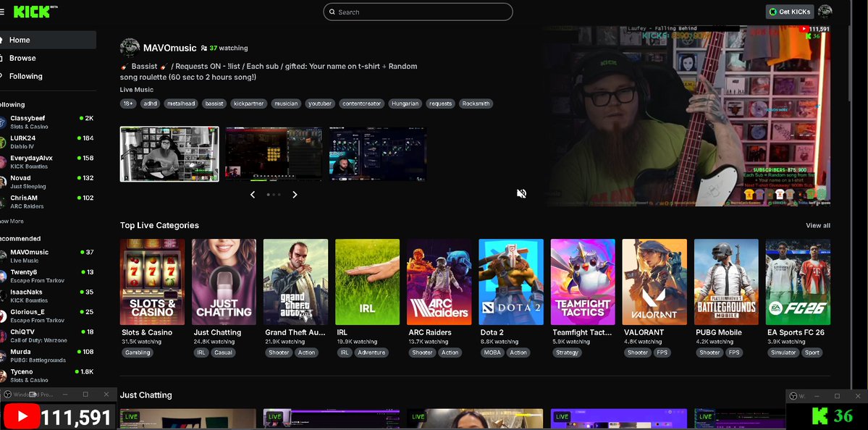Image resolution: width=868 pixels, height=430 pixels.
Task: Click View all for top categories
Action: pos(817,225)
